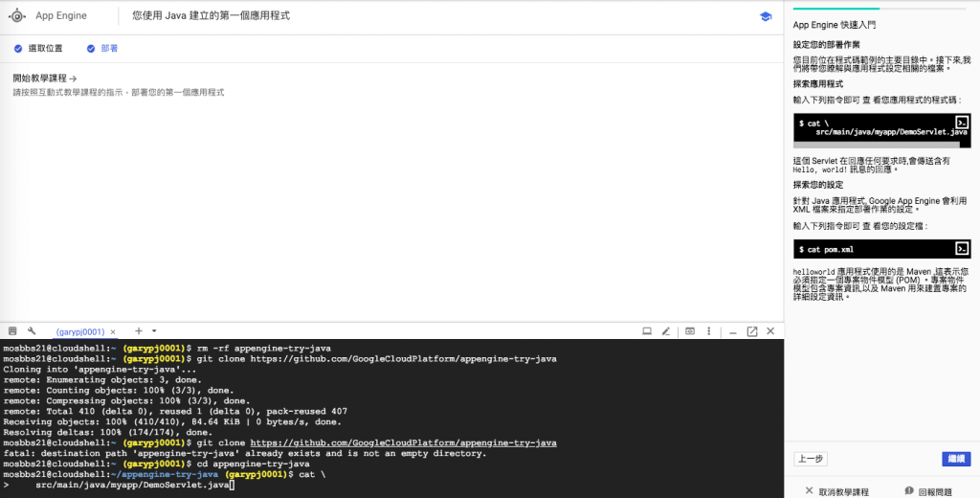Click the 探索應用程式 heading
The width and height of the screenshot is (980, 498).
pos(818,84)
